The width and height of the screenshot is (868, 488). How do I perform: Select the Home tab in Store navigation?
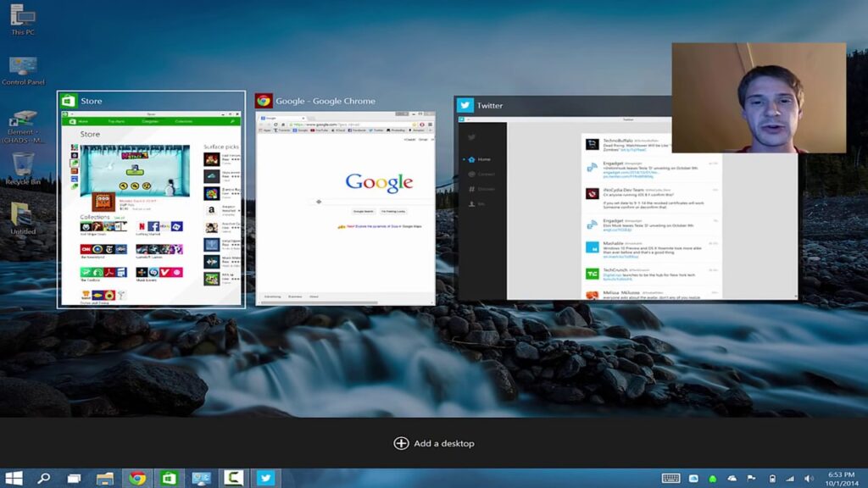coord(83,121)
